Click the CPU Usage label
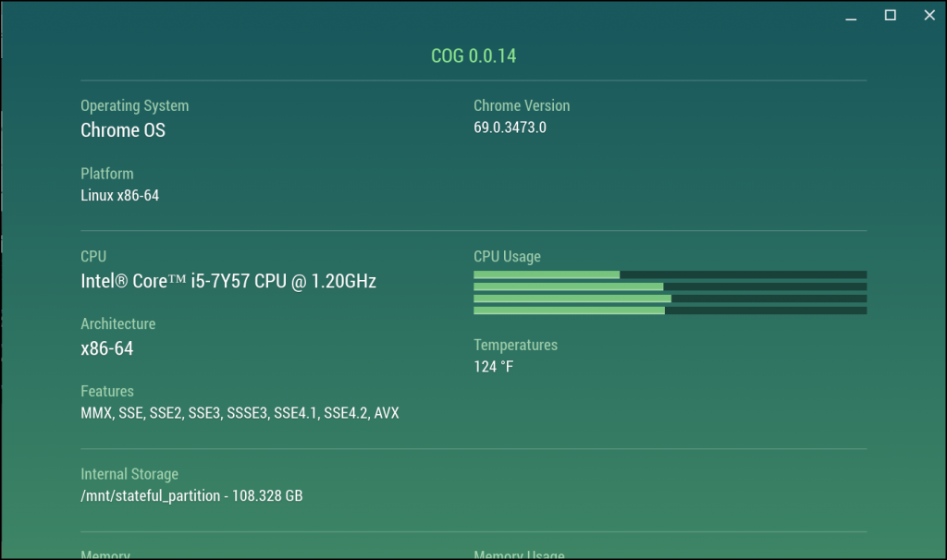Viewport: 947px width, 560px height. coord(508,257)
